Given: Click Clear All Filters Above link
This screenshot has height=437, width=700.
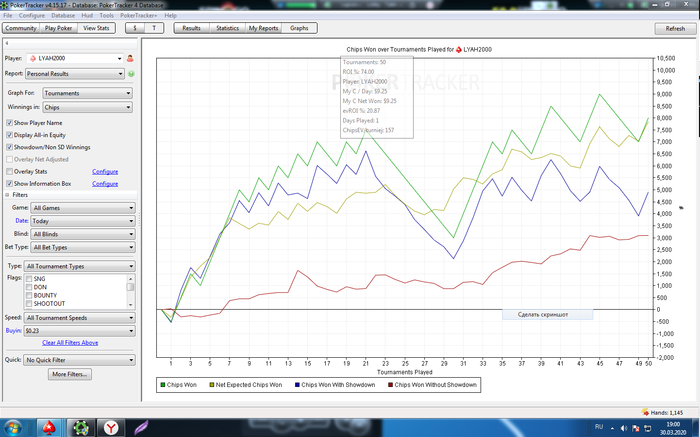Looking at the screenshot, I should pos(70,343).
